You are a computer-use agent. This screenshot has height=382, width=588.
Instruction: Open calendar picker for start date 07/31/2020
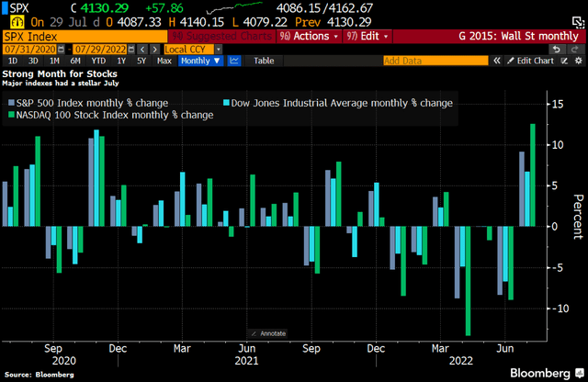61,49
